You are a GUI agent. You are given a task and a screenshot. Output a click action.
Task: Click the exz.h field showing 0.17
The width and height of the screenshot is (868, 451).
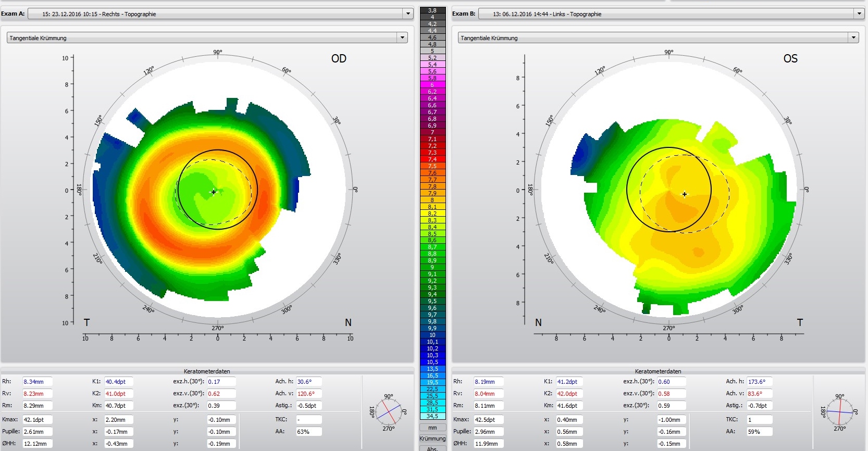click(221, 382)
